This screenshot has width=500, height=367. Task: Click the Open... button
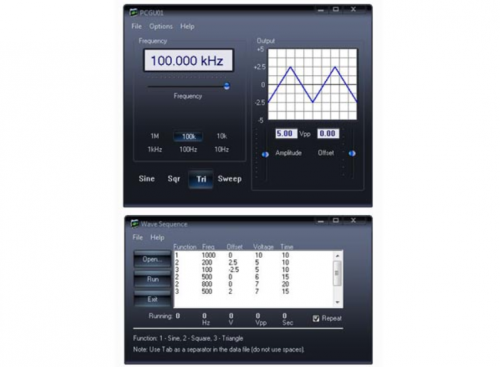pyautogui.click(x=152, y=259)
